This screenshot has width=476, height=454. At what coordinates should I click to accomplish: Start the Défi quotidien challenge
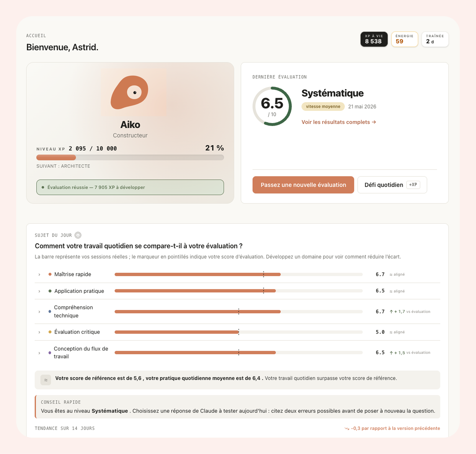[392, 185]
